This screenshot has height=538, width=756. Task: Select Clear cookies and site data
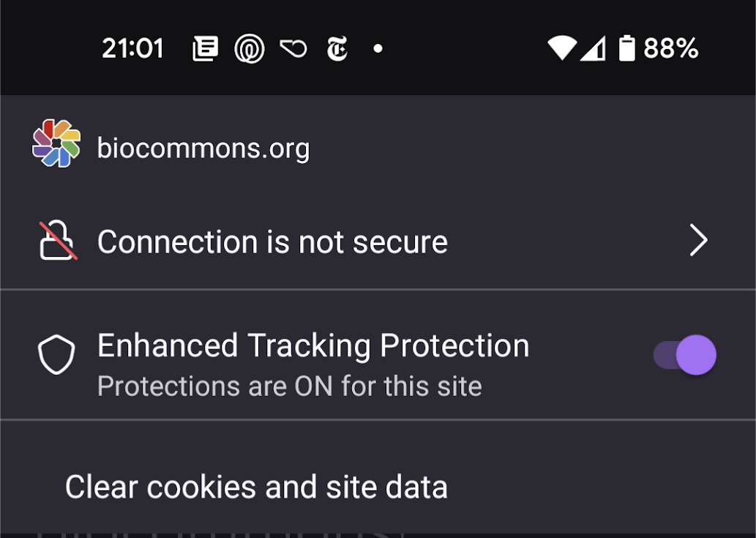coord(256,486)
